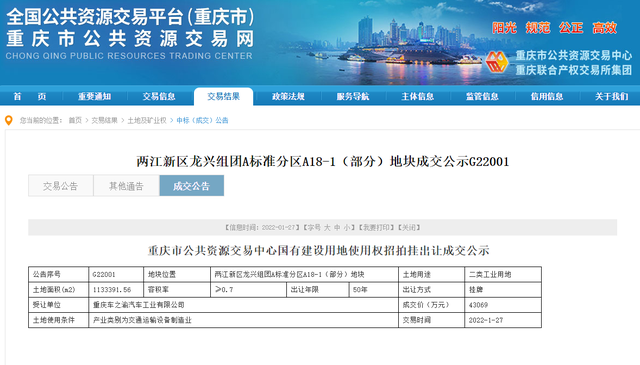Click the 关闭 link

(x=409, y=227)
